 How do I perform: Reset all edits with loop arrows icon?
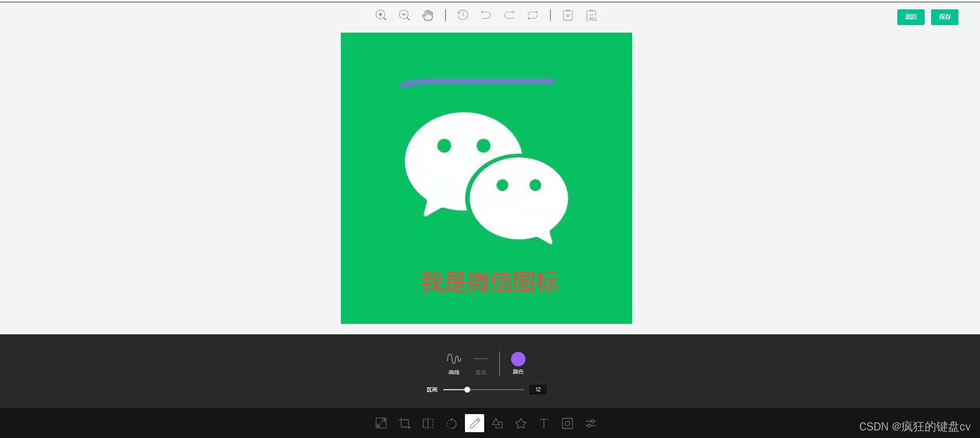[533, 15]
